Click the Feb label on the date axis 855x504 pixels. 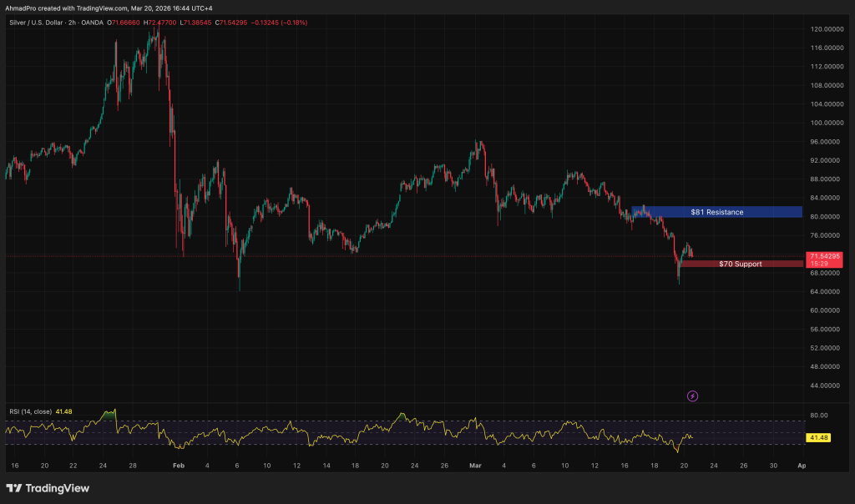point(176,464)
